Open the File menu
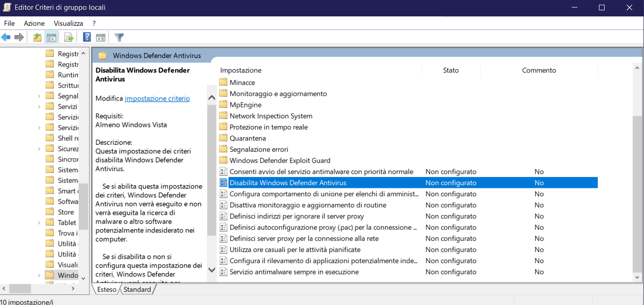The height and width of the screenshot is (305, 644). click(9, 23)
